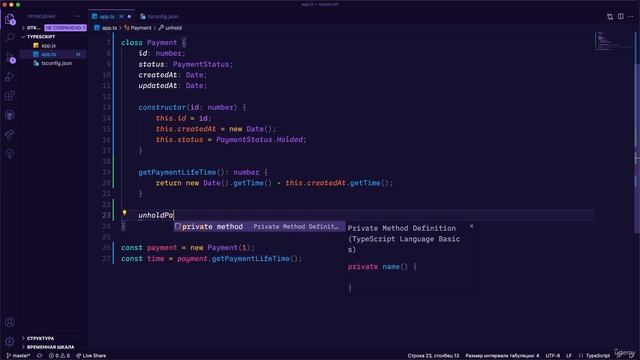Open the Search view in activity bar

point(10,38)
